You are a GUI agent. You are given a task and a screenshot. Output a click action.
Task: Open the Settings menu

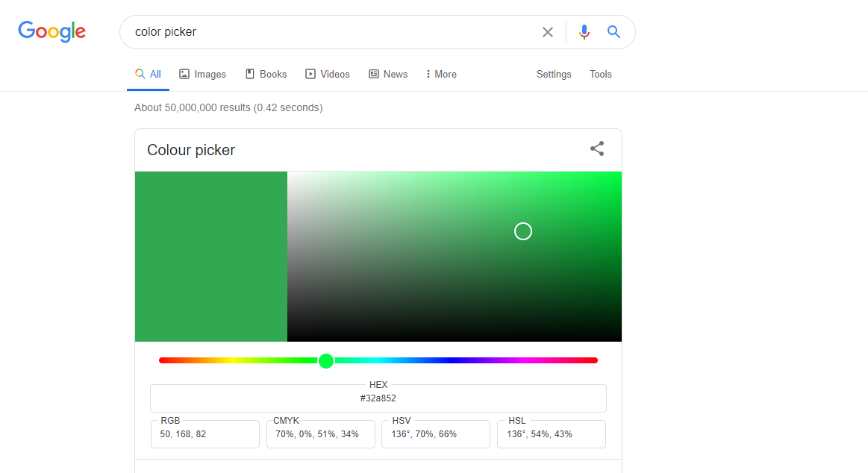coord(554,74)
